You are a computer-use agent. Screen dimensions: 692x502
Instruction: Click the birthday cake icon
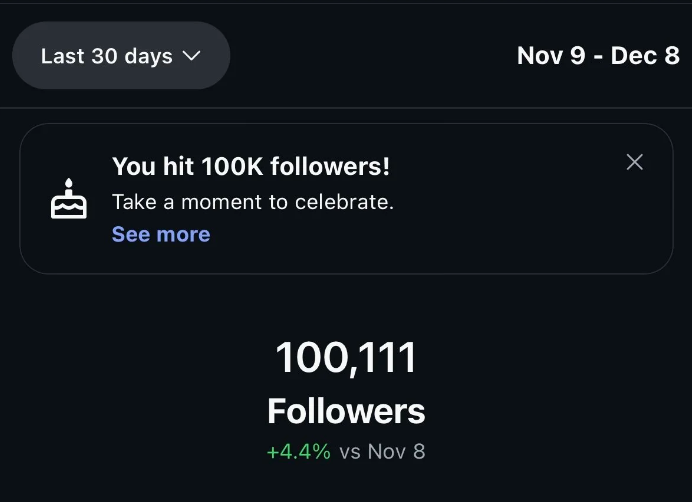pos(69,200)
